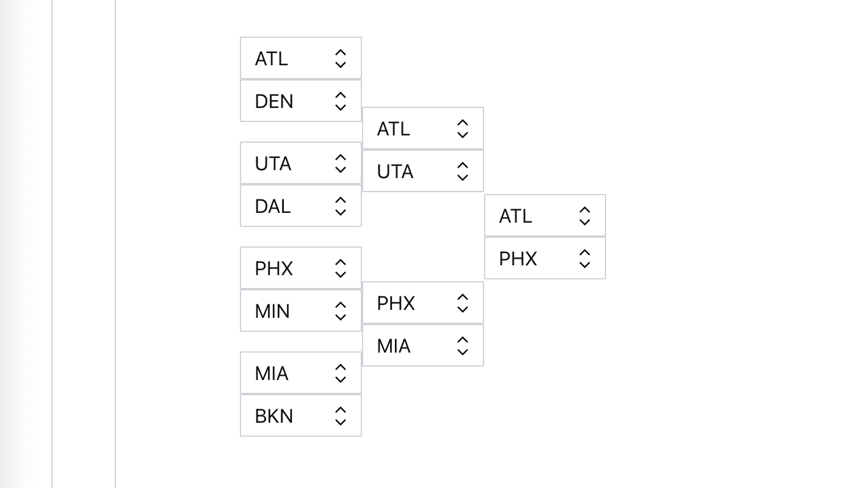Image resolution: width=868 pixels, height=488 pixels.
Task: Expand the BKN team selector
Action: tap(300, 416)
